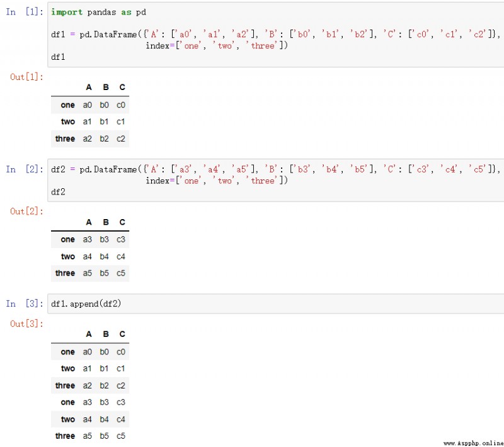Click cell a3 in the Out[3] table
The image size is (504, 447).
point(88,402)
